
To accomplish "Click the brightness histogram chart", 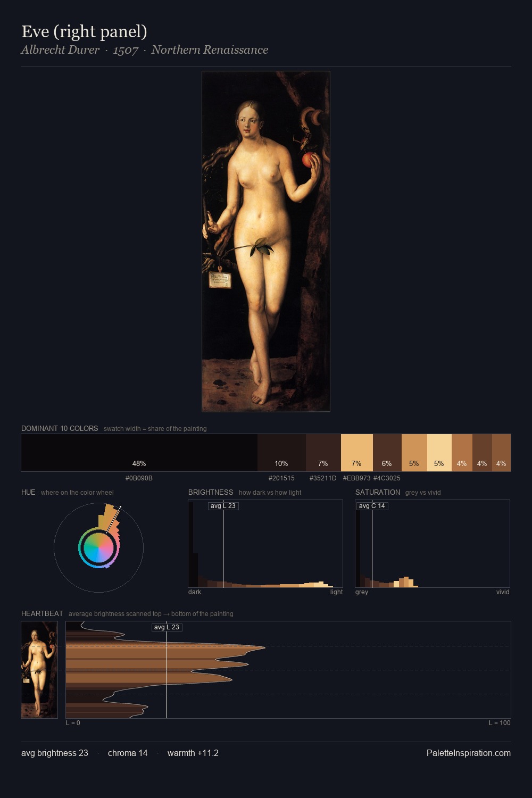I will tap(265, 544).
